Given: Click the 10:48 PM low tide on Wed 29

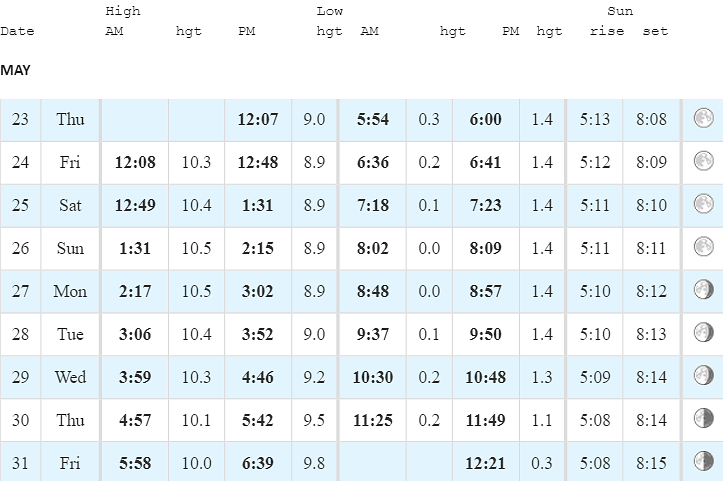Looking at the screenshot, I should (x=486, y=377).
